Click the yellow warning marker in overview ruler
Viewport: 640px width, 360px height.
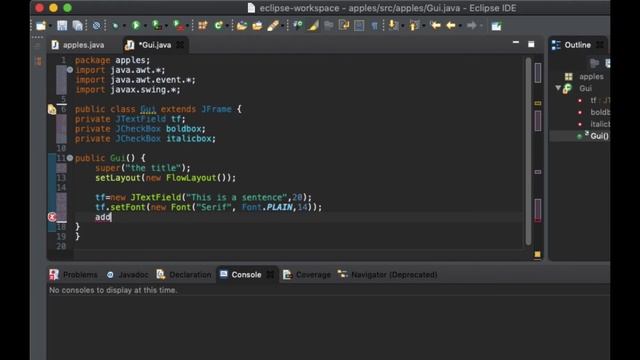[x=538, y=103]
